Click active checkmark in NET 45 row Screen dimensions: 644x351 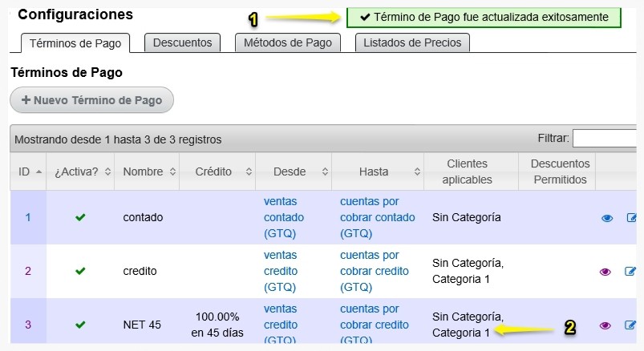pyautogui.click(x=80, y=325)
